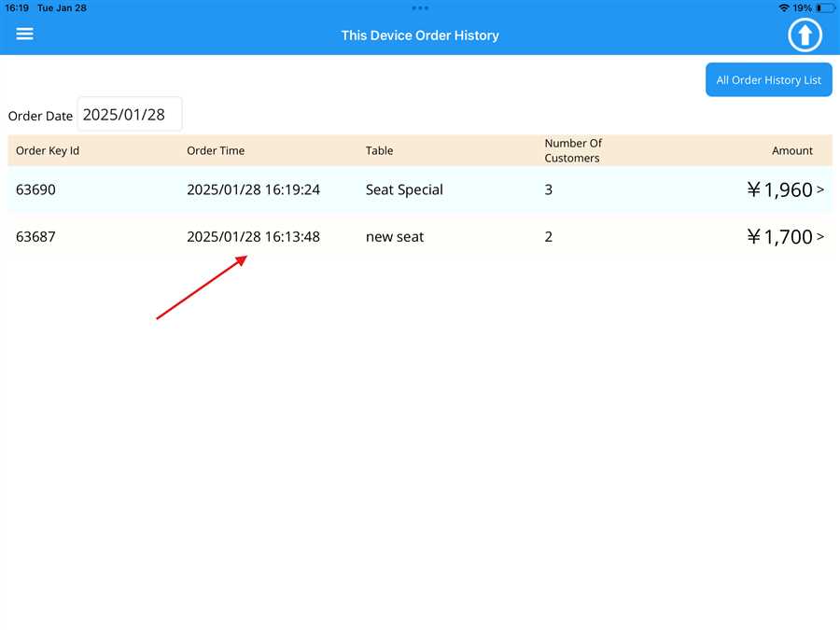Tap the 16:13:48 order time

[253, 237]
